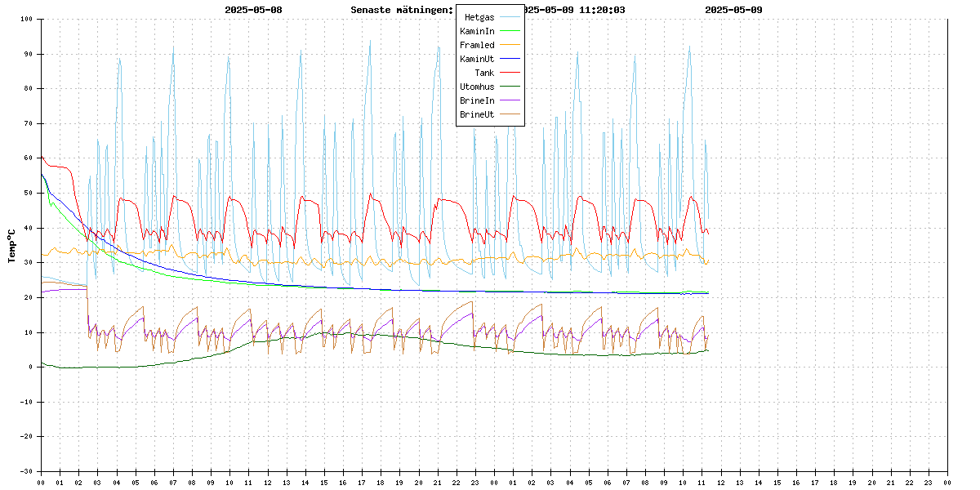Viewport: 980px width, 490px height.
Task: Click the 80 tick label on temperature axis
Action: pos(29,88)
